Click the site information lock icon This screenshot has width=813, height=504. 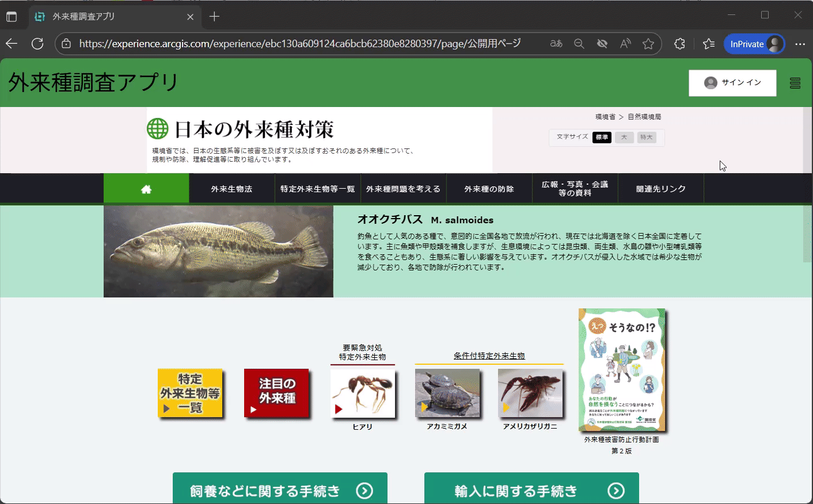tap(66, 44)
